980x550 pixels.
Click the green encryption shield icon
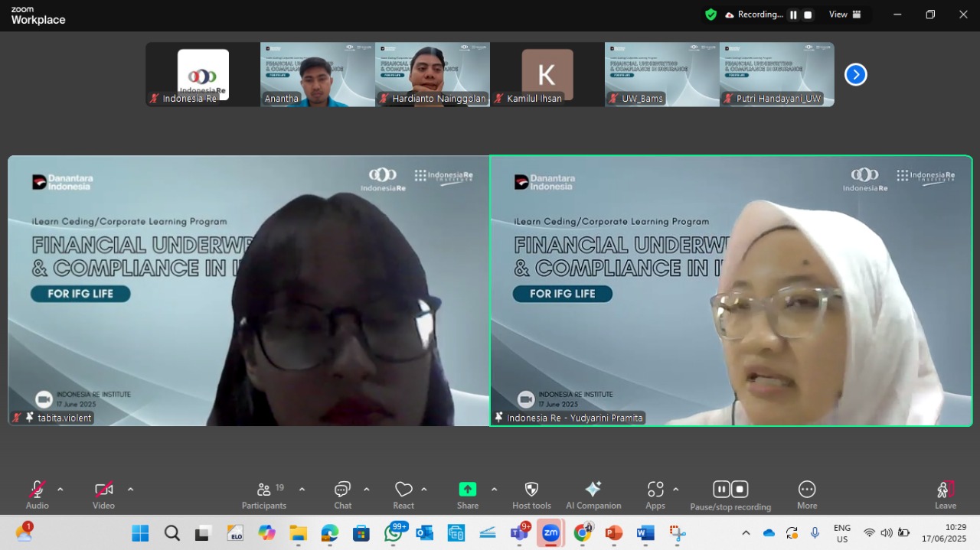711,15
